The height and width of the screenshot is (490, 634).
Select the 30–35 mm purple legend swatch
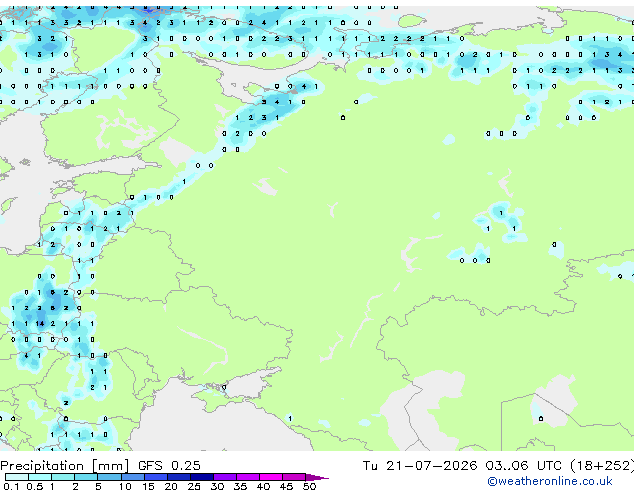click(225, 477)
